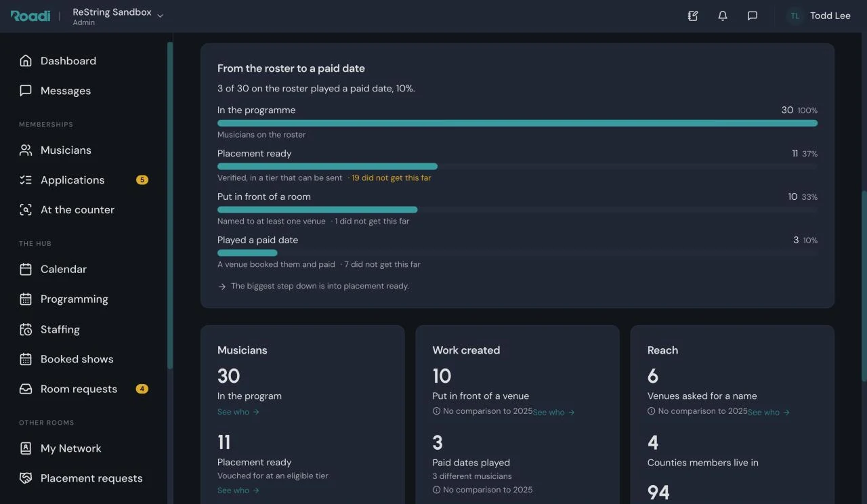Click info icon under Put in front of a venue
The width and height of the screenshot is (867, 504).
point(437,411)
